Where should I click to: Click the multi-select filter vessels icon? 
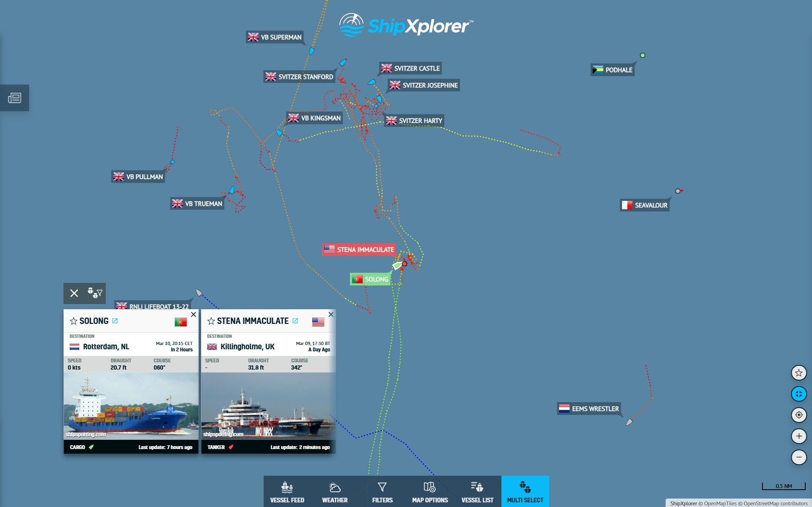click(95, 293)
